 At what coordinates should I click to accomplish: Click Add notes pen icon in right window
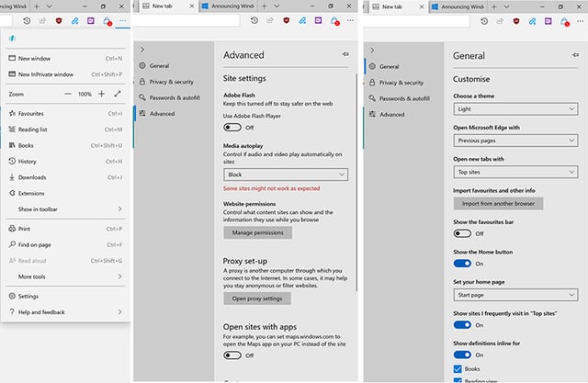532,21
